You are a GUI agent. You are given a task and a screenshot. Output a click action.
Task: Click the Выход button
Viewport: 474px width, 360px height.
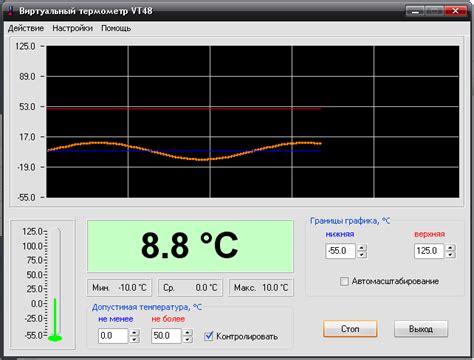[421, 329]
